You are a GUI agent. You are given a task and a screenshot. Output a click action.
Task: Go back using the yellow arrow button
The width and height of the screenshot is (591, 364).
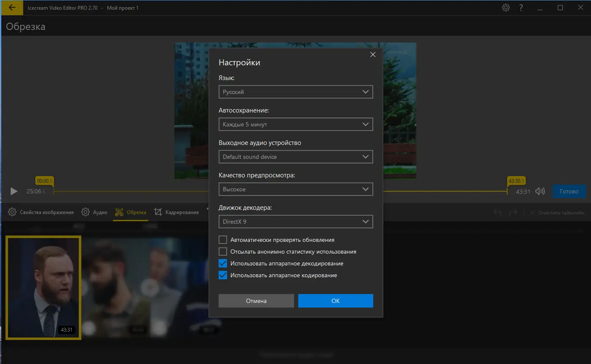tap(12, 8)
